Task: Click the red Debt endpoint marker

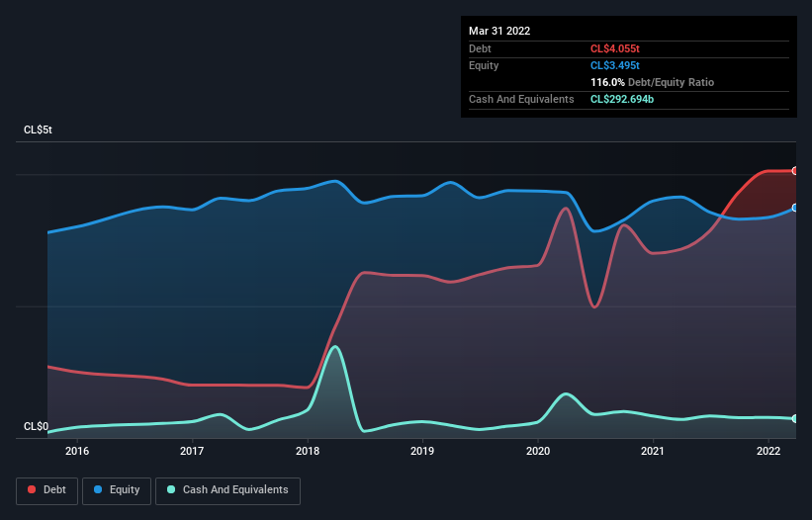Action: click(795, 171)
